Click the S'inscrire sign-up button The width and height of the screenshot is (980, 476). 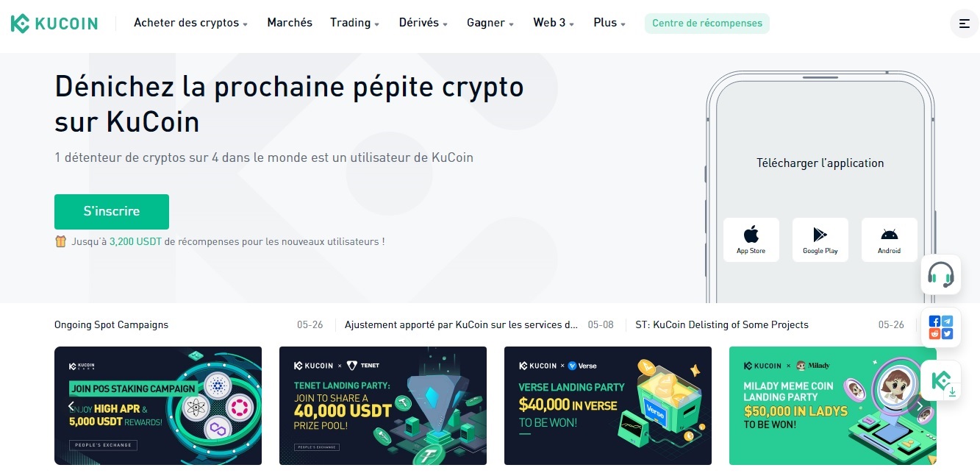(112, 212)
